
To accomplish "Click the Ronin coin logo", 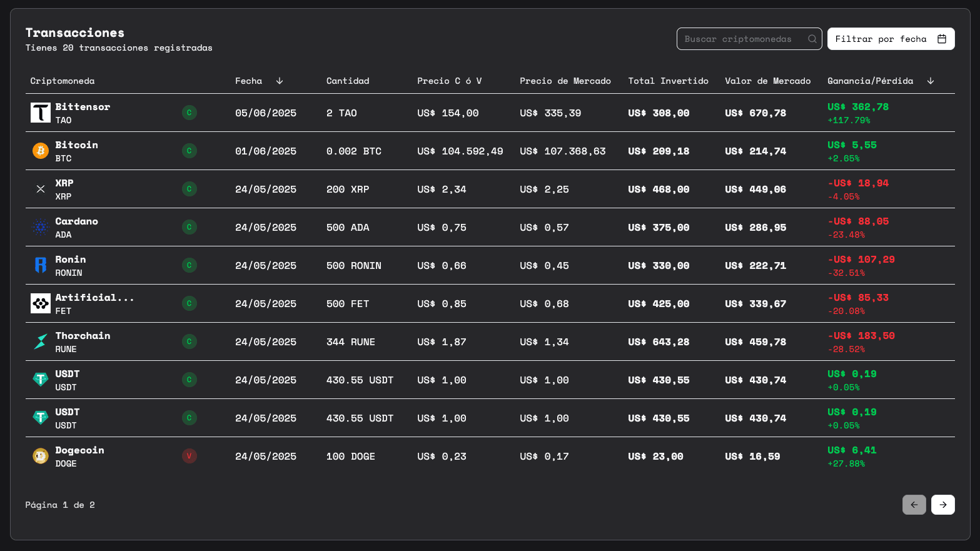I will point(41,265).
